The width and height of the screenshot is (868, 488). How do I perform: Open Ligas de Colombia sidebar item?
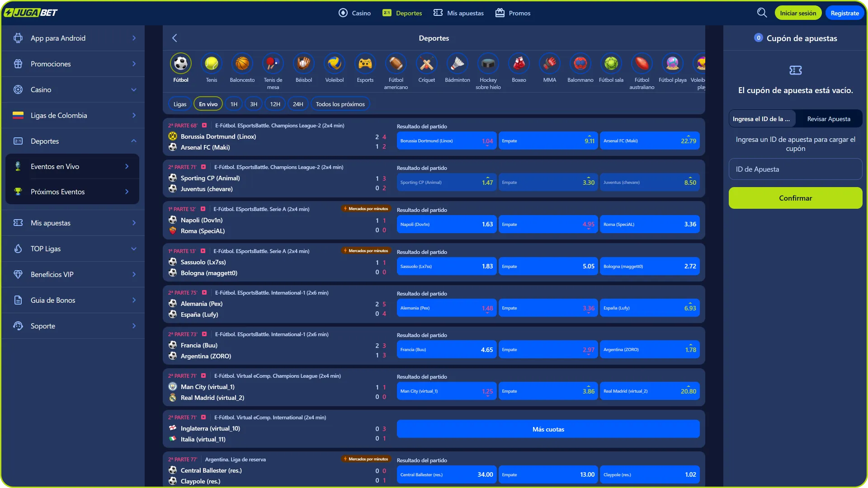click(73, 115)
